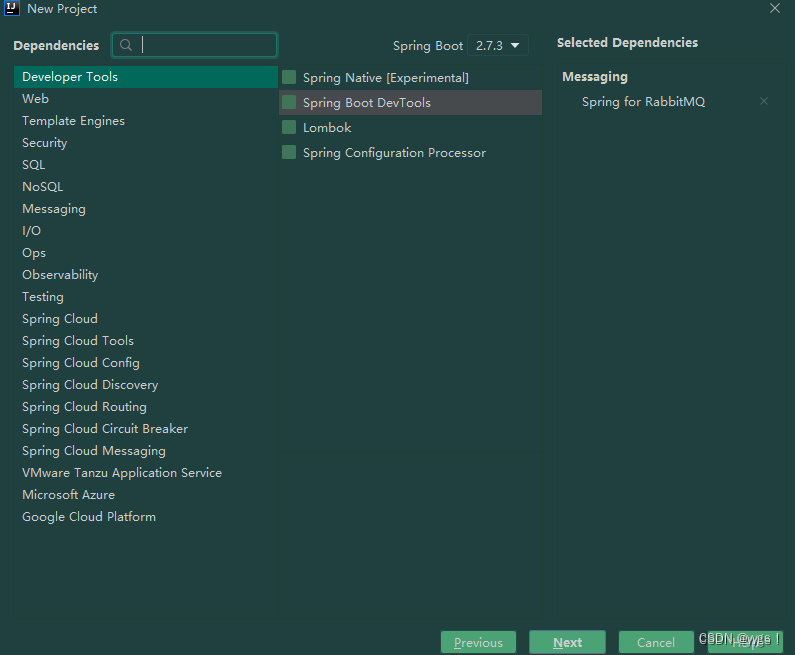The width and height of the screenshot is (795, 655).
Task: Select the Web category
Action: [x=146, y=99]
